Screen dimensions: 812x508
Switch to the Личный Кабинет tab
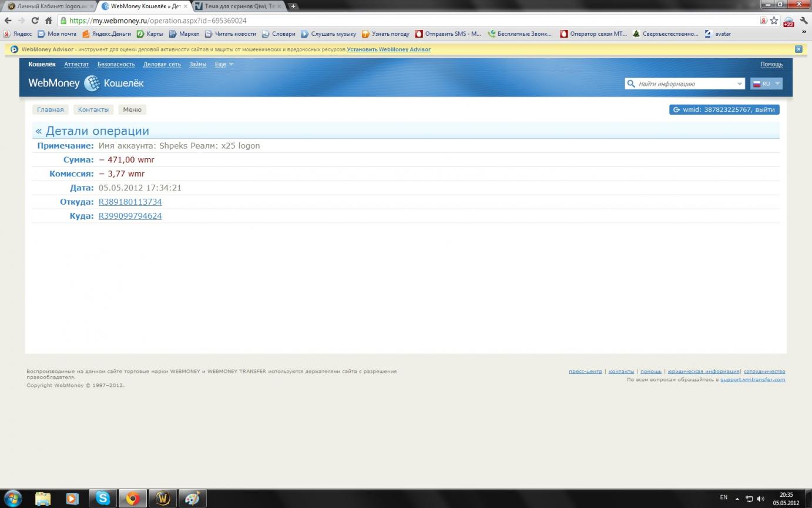coord(48,6)
